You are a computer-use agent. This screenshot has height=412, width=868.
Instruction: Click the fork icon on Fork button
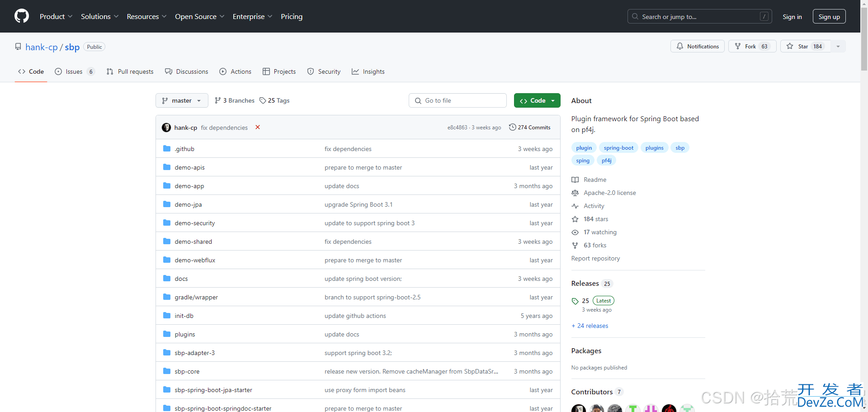pyautogui.click(x=738, y=46)
